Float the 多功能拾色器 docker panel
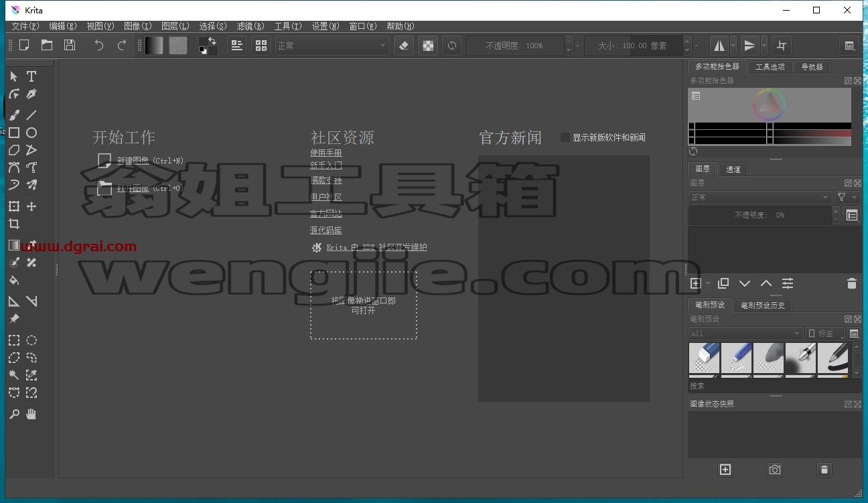Screen dimensions: 868x503 tap(848, 80)
